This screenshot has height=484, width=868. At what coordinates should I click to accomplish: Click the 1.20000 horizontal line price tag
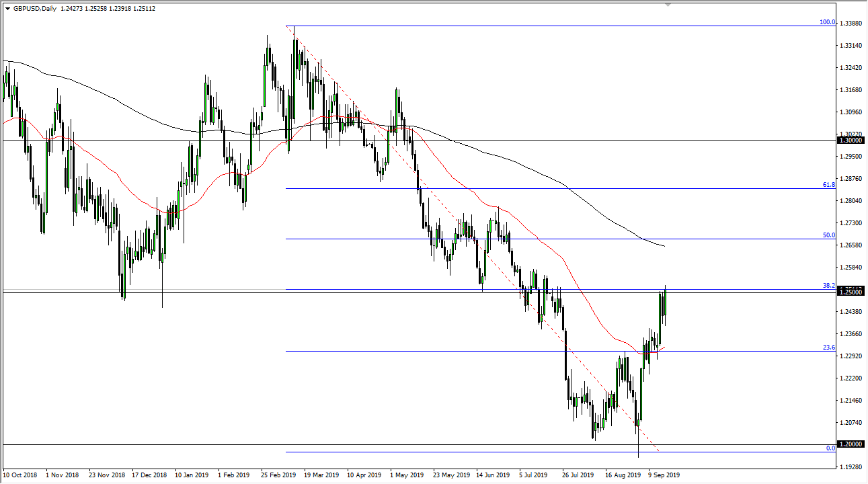pyautogui.click(x=851, y=444)
